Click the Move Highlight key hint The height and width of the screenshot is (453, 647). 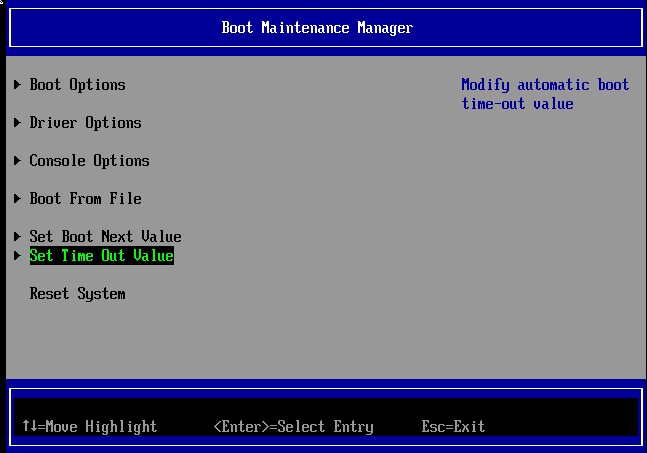[x=90, y=426]
